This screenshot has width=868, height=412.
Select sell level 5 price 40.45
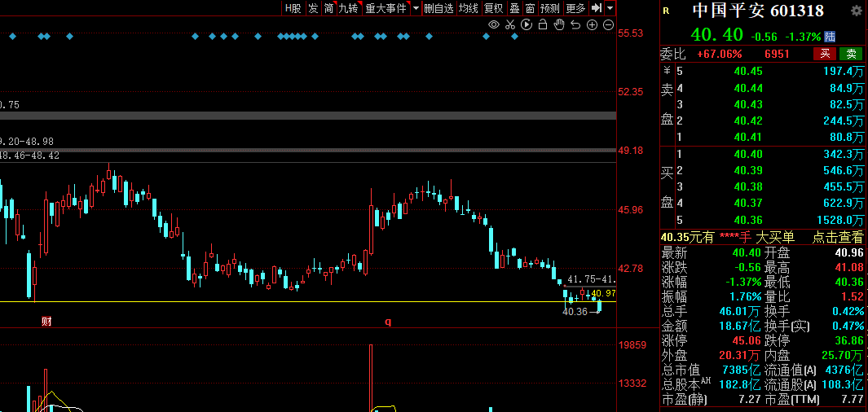pos(748,72)
